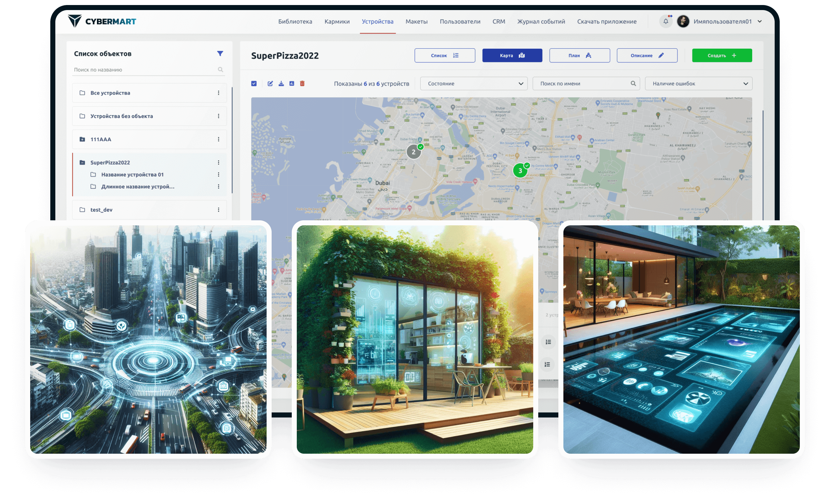Click the magnifier in object name search

[x=220, y=70]
